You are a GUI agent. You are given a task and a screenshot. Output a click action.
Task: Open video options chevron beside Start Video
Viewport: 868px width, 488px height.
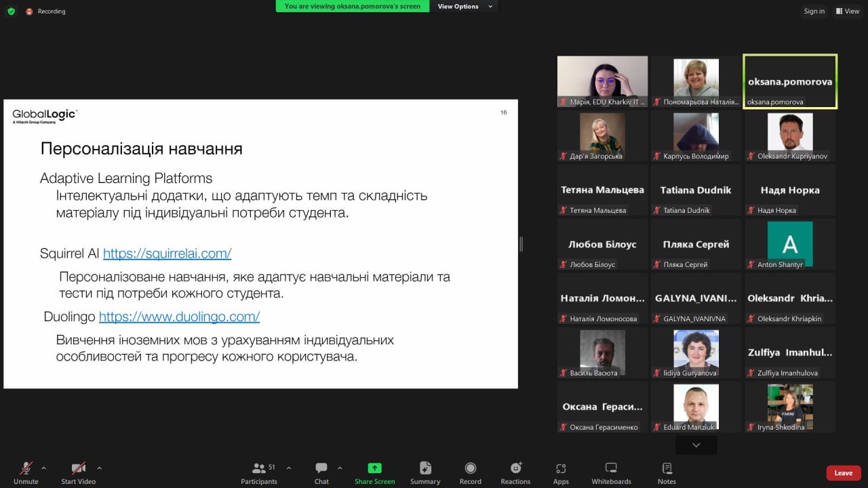(x=99, y=468)
